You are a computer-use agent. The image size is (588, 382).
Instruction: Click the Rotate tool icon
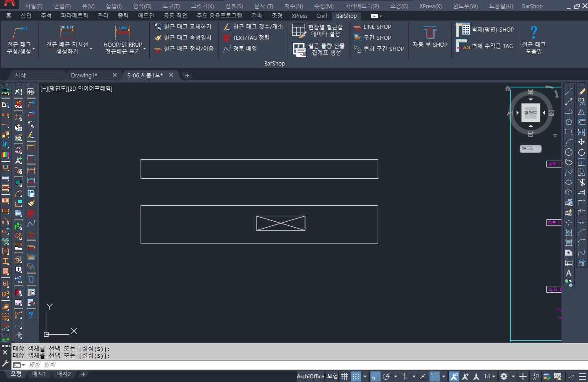[x=582, y=152]
